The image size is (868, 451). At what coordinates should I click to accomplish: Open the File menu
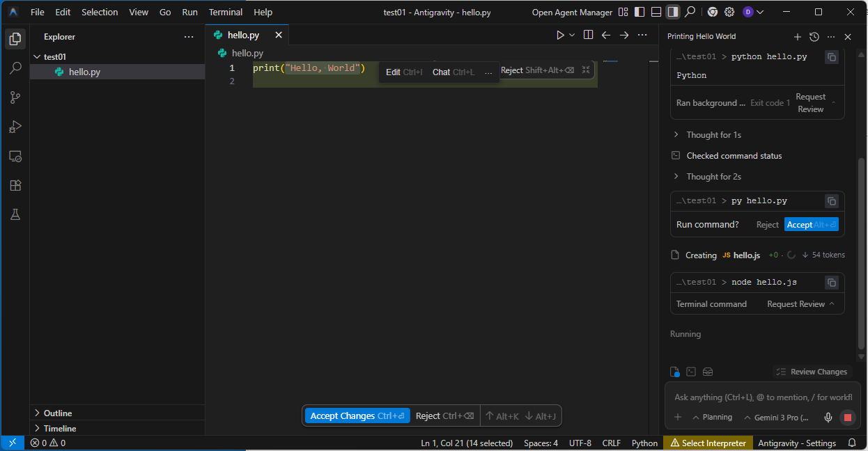[x=38, y=12]
